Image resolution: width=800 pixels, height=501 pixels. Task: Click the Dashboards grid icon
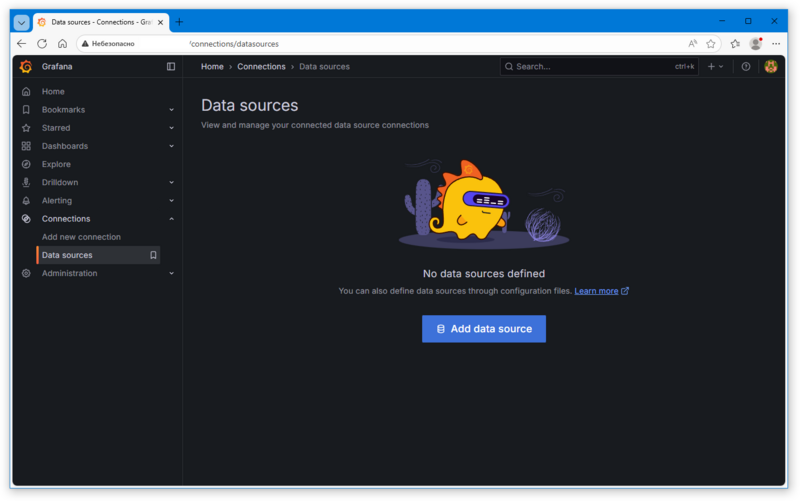[26, 146]
